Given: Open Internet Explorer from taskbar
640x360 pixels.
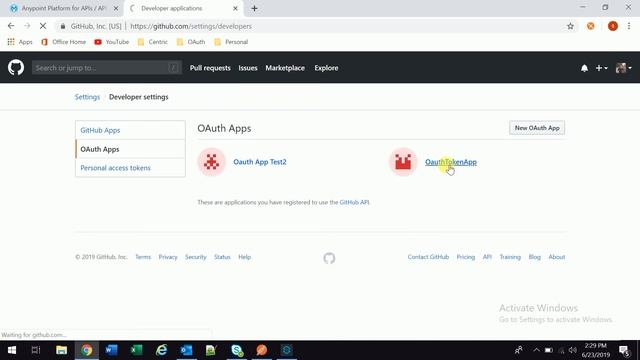Looking at the screenshot, I should point(162,350).
